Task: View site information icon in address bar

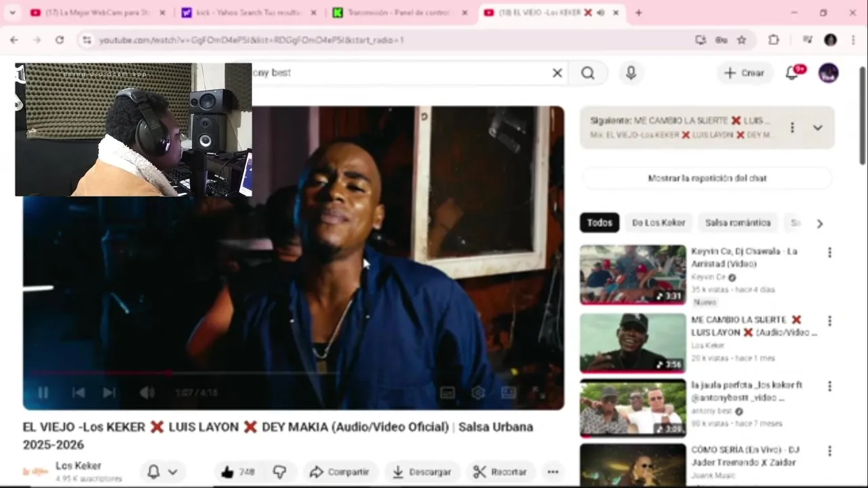Action: tap(87, 40)
